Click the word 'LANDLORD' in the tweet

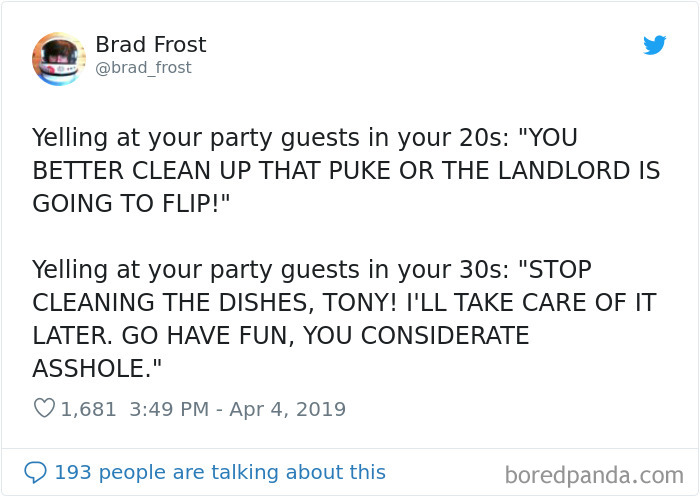(x=563, y=171)
